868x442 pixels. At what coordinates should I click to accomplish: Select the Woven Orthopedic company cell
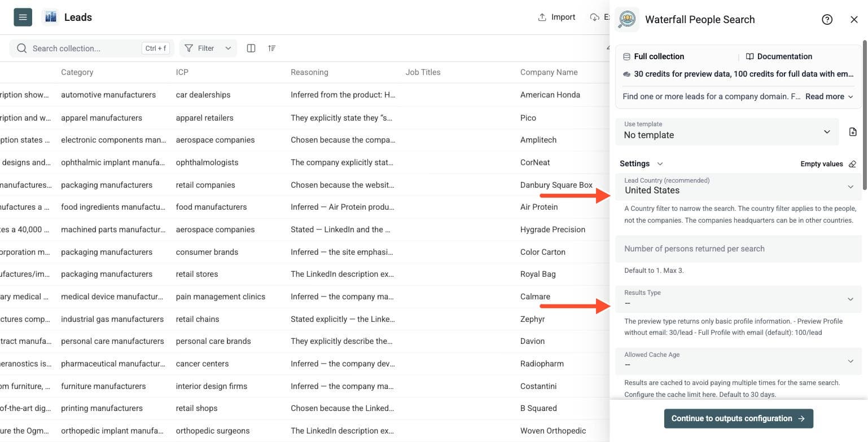pos(553,431)
